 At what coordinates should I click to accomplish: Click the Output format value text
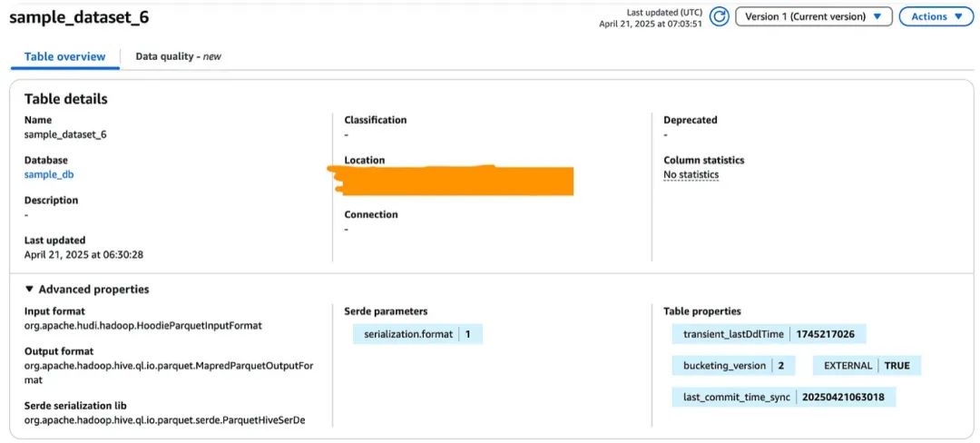pos(168,366)
